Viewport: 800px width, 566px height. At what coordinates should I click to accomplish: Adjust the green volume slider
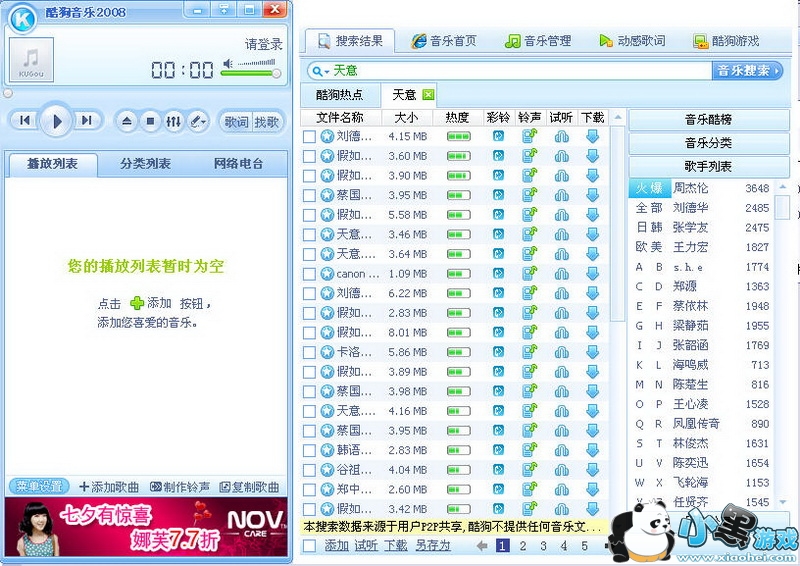click(249, 73)
